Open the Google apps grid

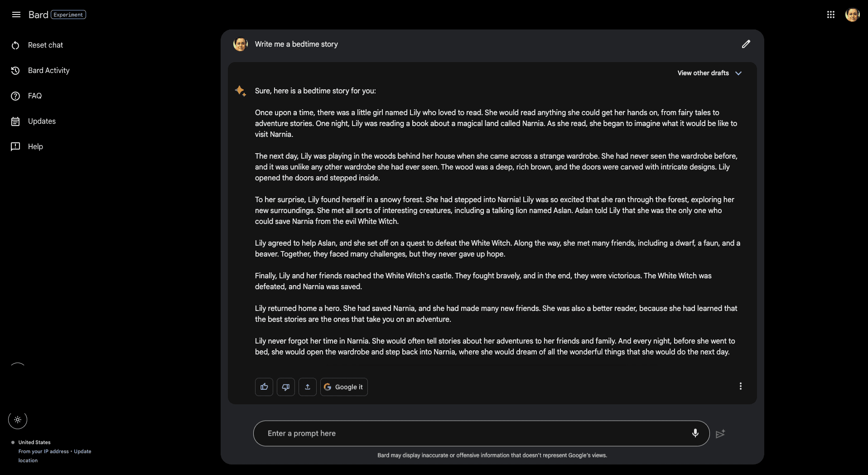830,15
